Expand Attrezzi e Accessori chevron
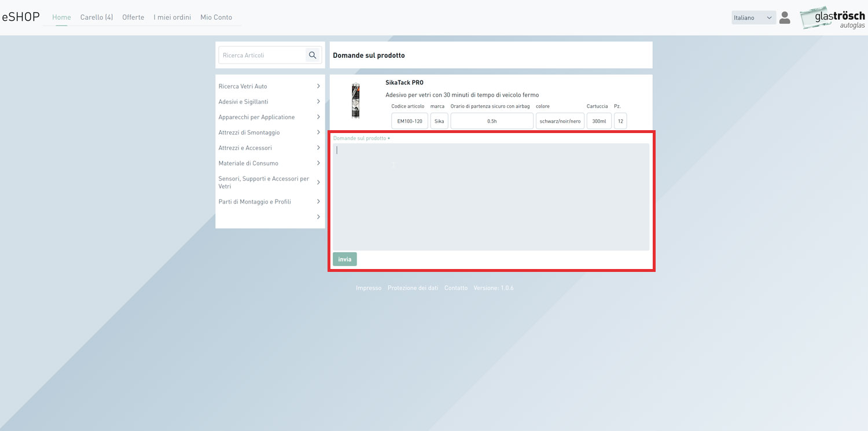The height and width of the screenshot is (431, 868). point(318,148)
